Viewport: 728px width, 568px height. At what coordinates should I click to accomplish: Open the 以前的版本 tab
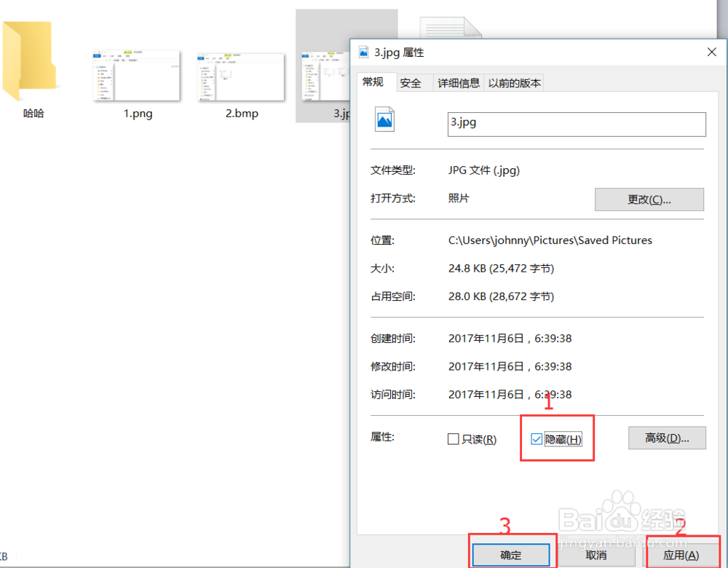pos(514,82)
